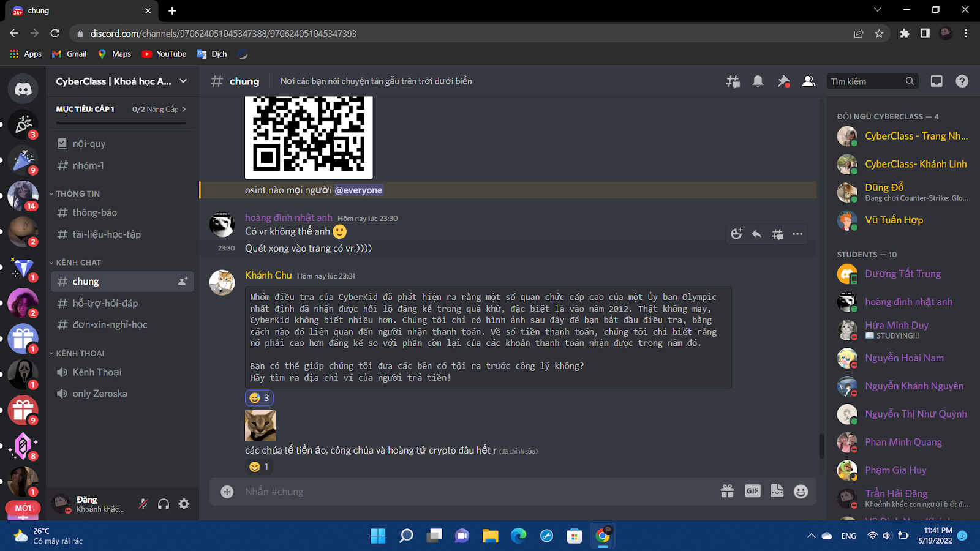Open Threads icon in channel header
The height and width of the screenshot is (551, 980).
tap(733, 81)
